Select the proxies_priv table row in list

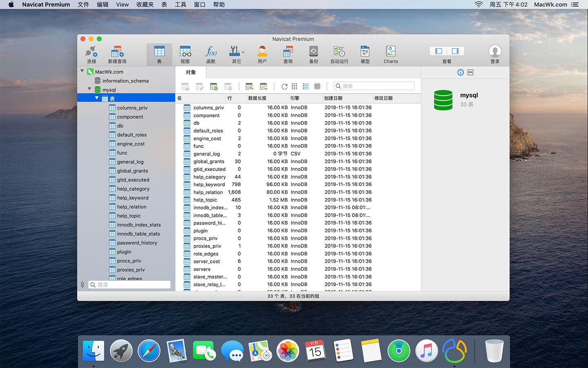point(298,246)
